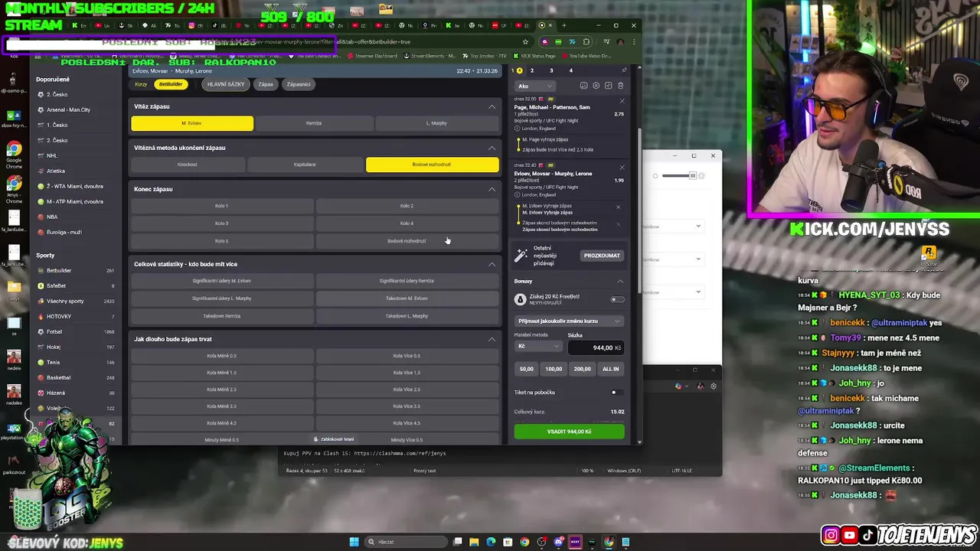Collapse the 'Konec zápasu' section
980x551 pixels.
click(x=492, y=189)
